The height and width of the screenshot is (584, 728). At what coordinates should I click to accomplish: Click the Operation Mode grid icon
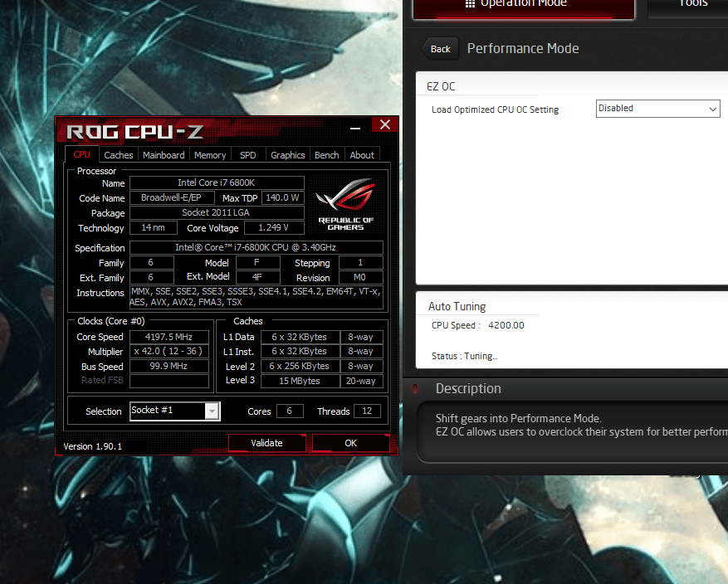pos(471,3)
